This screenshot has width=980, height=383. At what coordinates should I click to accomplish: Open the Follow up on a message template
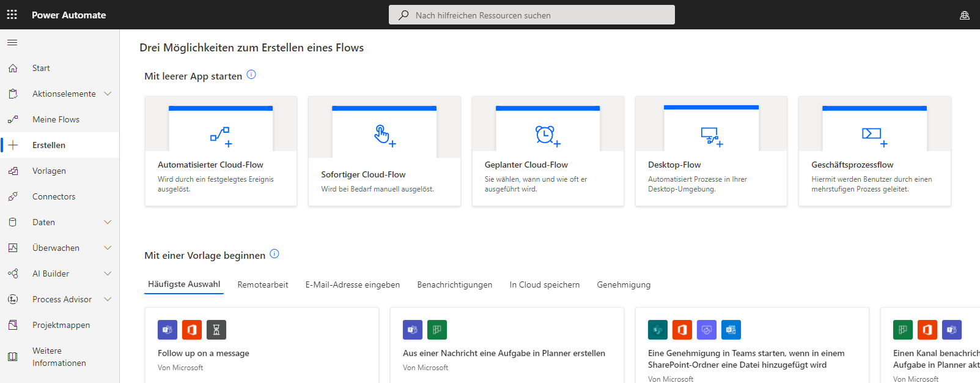tap(204, 353)
